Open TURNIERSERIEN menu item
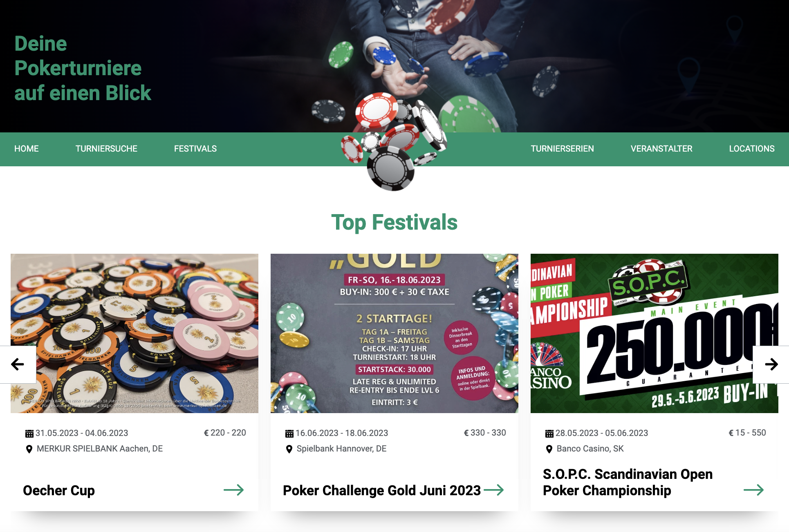This screenshot has height=532, width=789. (562, 149)
